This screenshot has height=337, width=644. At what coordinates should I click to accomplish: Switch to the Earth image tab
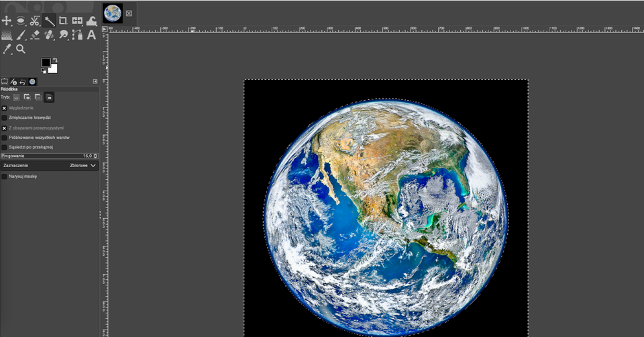(x=113, y=13)
